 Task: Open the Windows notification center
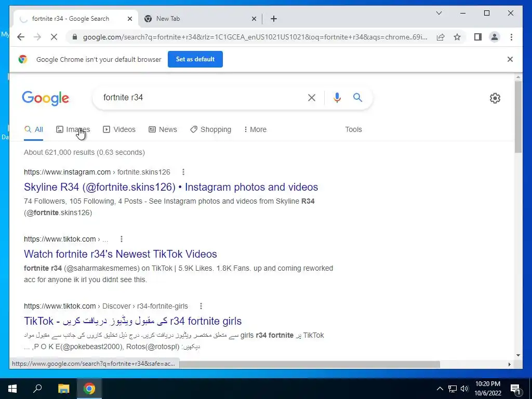[x=515, y=389]
